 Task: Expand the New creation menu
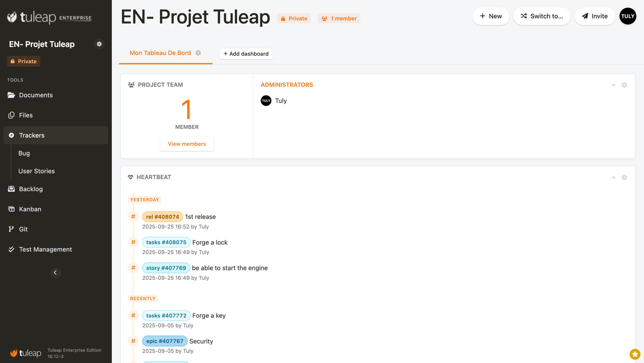click(491, 16)
